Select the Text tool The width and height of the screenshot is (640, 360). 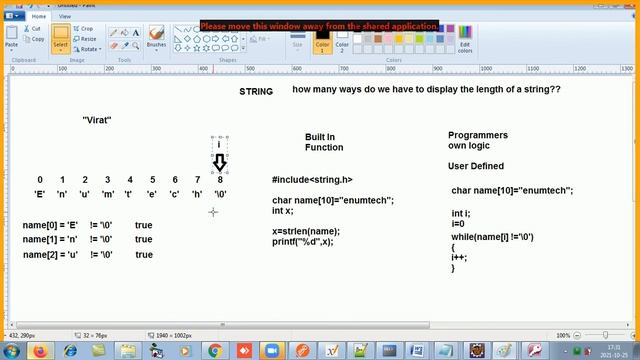(136, 33)
